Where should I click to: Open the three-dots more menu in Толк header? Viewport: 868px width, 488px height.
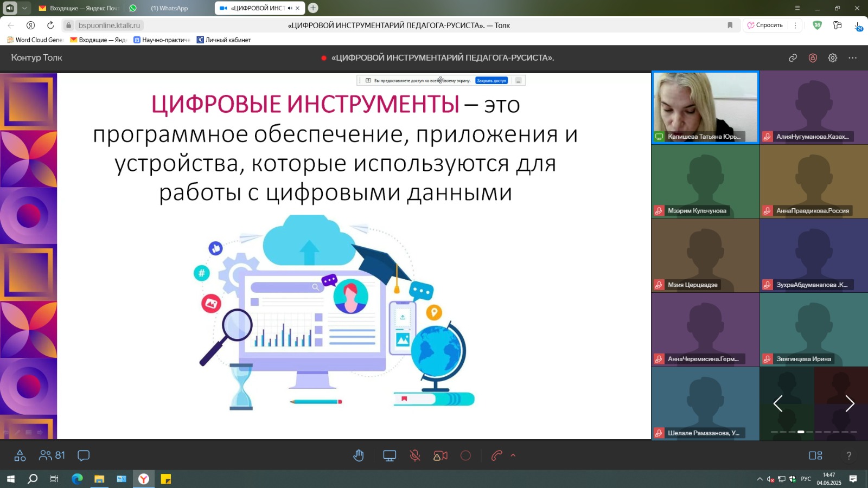853,58
